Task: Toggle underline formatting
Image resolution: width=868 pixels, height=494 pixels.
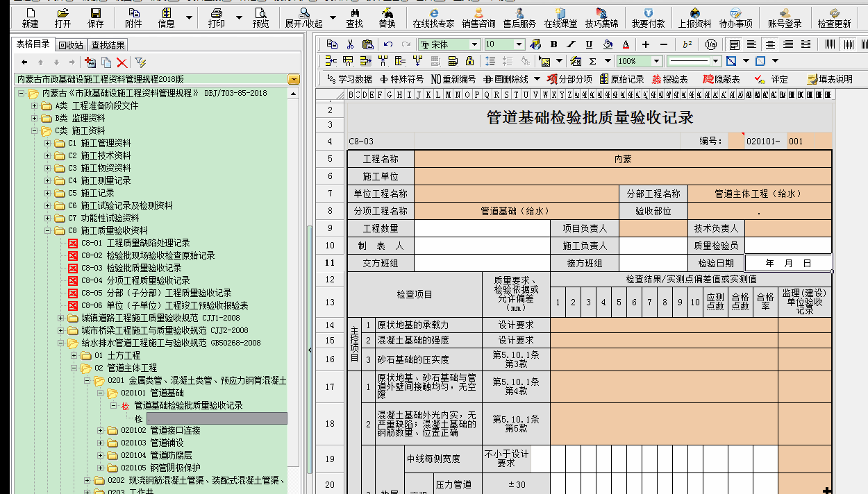Action: pos(588,44)
